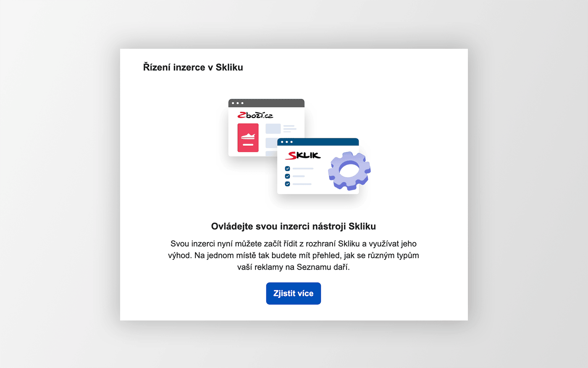This screenshot has width=588, height=368.
Task: Click the dots on gray Zboží window bar
Action: click(x=237, y=103)
